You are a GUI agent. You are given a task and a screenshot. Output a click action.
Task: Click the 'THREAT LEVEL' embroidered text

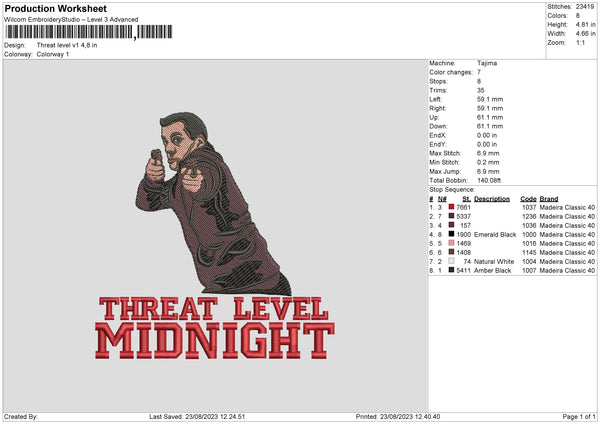point(214,308)
